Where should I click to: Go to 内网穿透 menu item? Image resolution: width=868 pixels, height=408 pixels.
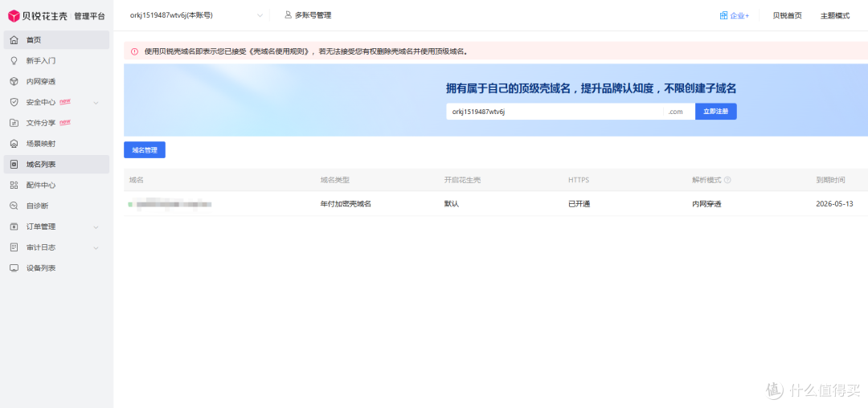[56, 81]
